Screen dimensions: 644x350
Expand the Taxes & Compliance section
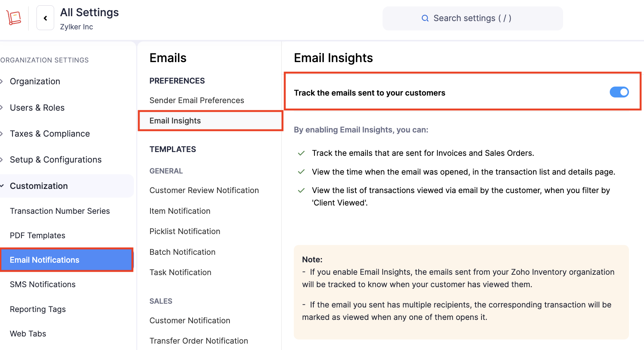(x=50, y=134)
